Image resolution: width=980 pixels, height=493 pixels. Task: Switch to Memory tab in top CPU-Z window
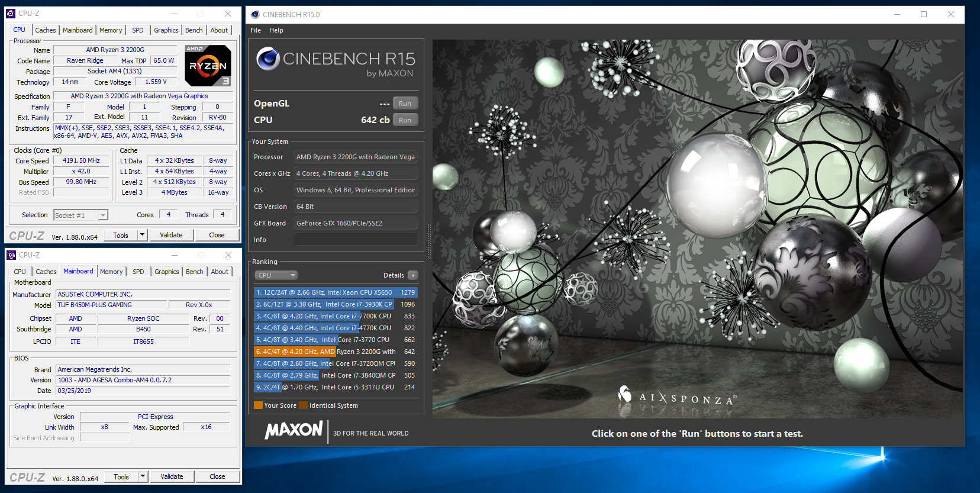click(x=111, y=30)
